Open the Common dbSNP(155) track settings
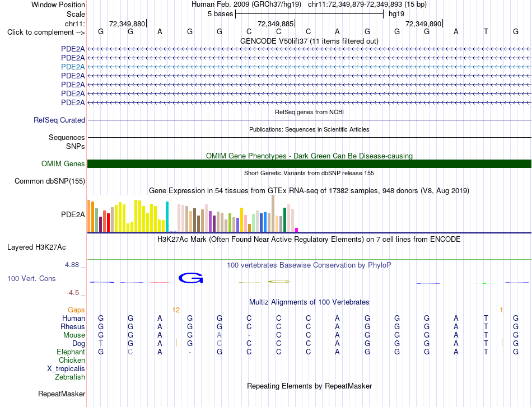Screen dimensions: 532x407 click(49, 181)
